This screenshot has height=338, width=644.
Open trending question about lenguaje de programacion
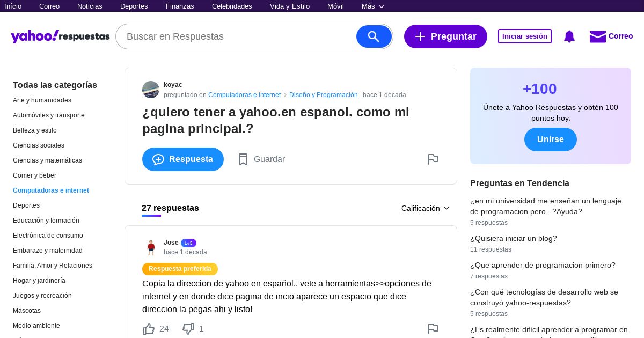click(546, 207)
